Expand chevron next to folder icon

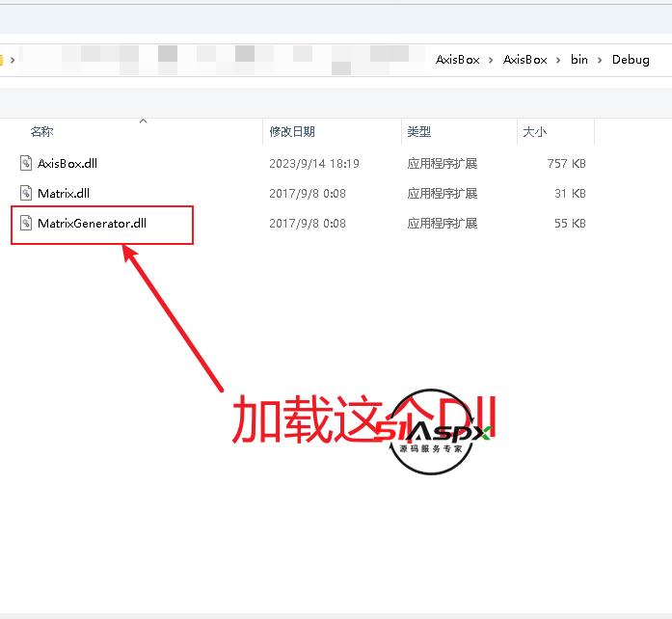[x=13, y=60]
